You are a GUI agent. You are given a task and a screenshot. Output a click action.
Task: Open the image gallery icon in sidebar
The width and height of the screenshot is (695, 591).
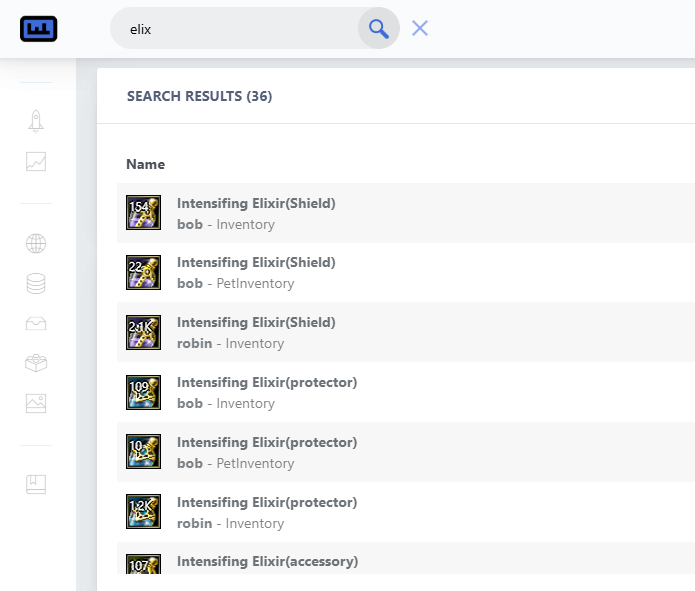coord(36,403)
